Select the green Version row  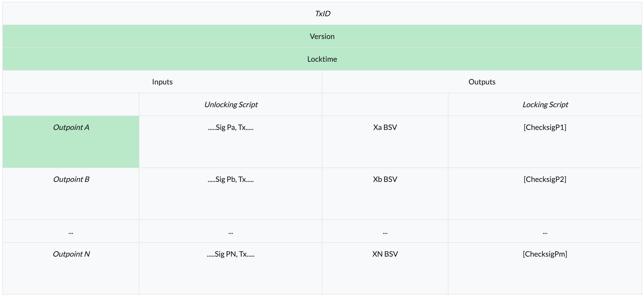pos(322,36)
